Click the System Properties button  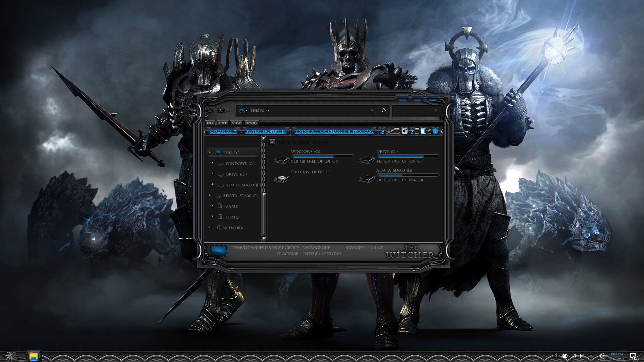(266, 131)
